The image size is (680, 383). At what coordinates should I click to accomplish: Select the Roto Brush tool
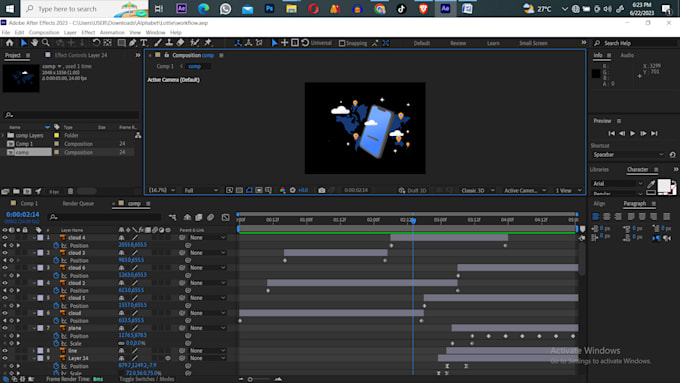click(x=195, y=43)
